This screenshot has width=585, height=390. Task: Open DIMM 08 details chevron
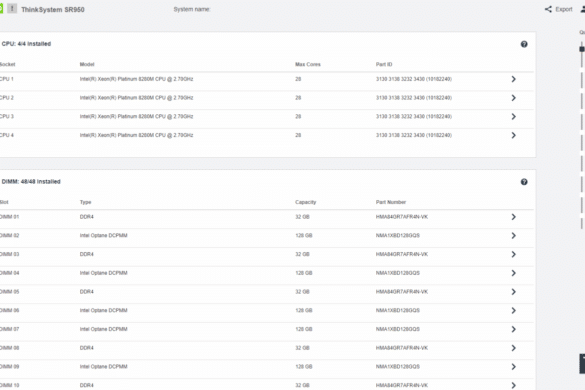coord(513,348)
